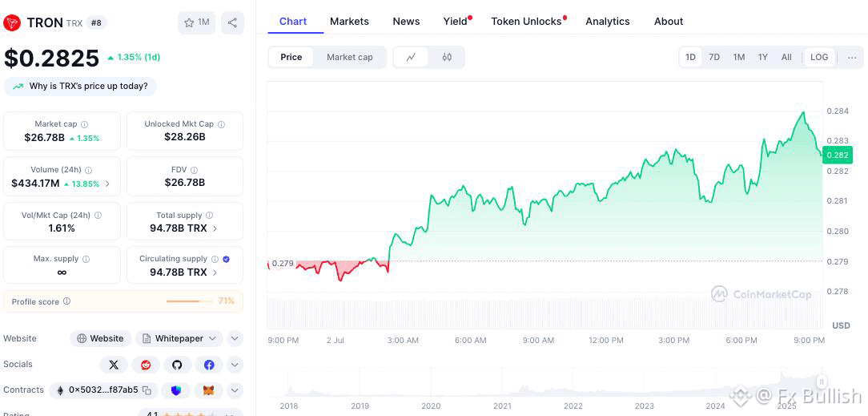
Task: Open the Markets tab
Action: point(349,22)
